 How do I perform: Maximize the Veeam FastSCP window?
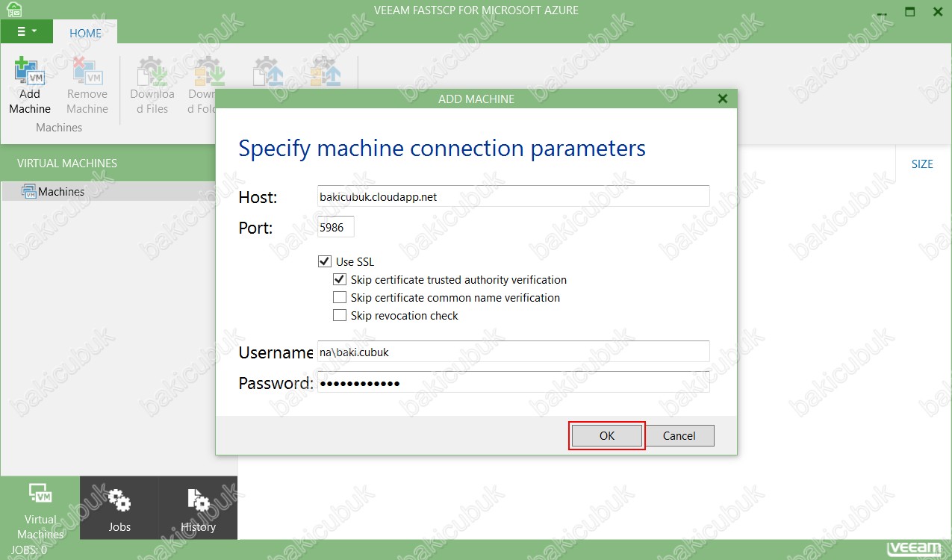click(x=909, y=11)
